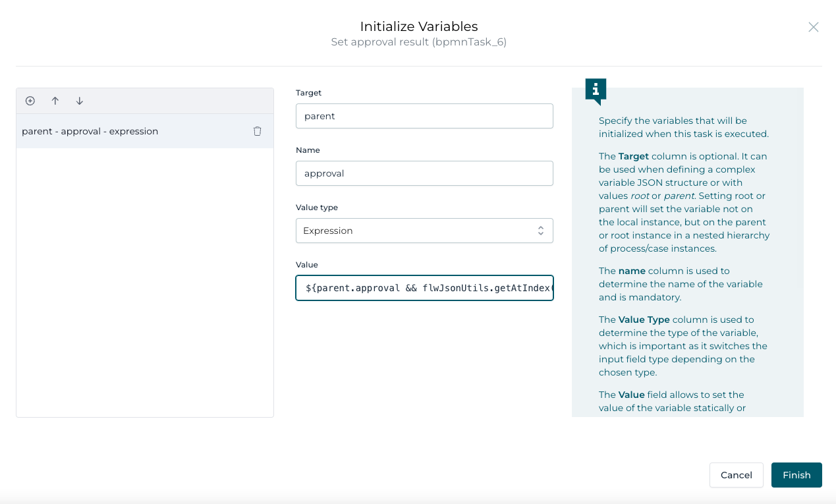Click into the Target field containing parent
836x504 pixels.
[x=424, y=116]
